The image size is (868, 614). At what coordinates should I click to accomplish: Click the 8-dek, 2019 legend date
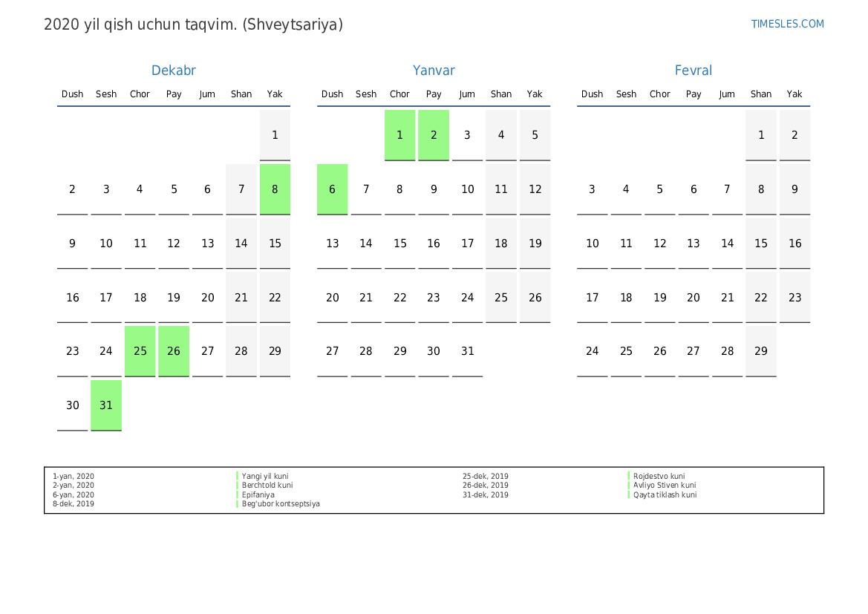coord(74,504)
